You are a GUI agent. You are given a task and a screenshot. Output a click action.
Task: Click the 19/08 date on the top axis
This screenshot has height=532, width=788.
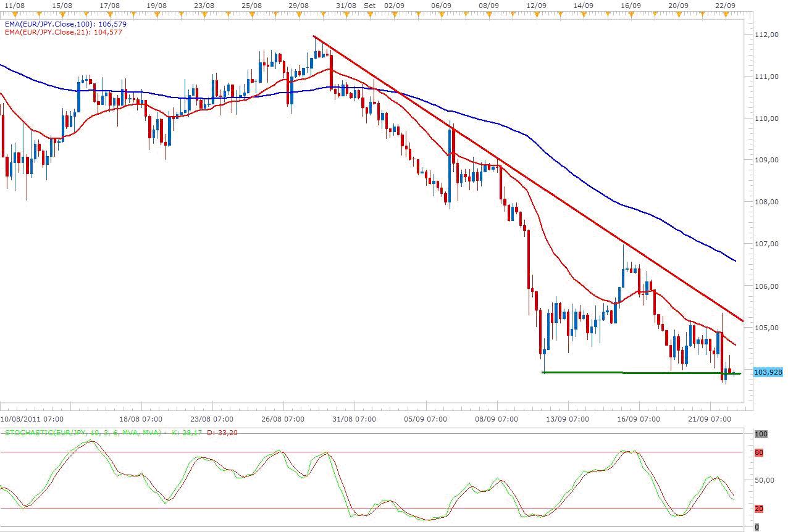(x=156, y=4)
